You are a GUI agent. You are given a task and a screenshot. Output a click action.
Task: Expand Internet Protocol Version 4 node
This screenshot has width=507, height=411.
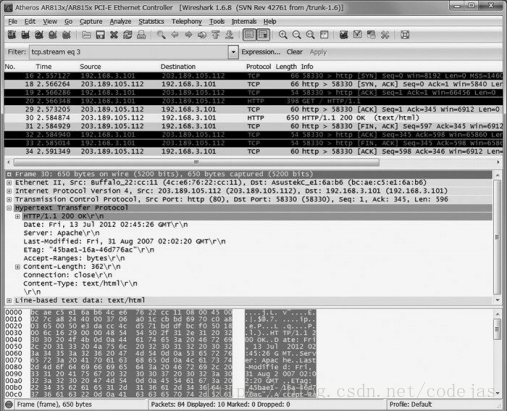click(x=9, y=191)
